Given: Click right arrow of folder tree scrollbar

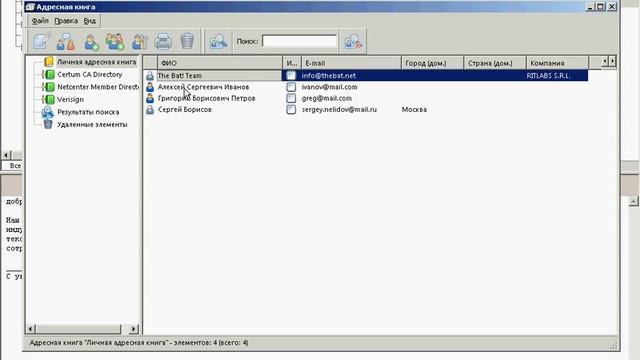Looking at the screenshot, I should (133, 329).
